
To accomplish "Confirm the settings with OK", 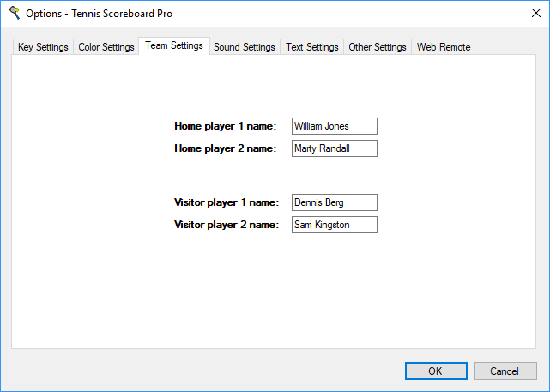I will coord(435,371).
